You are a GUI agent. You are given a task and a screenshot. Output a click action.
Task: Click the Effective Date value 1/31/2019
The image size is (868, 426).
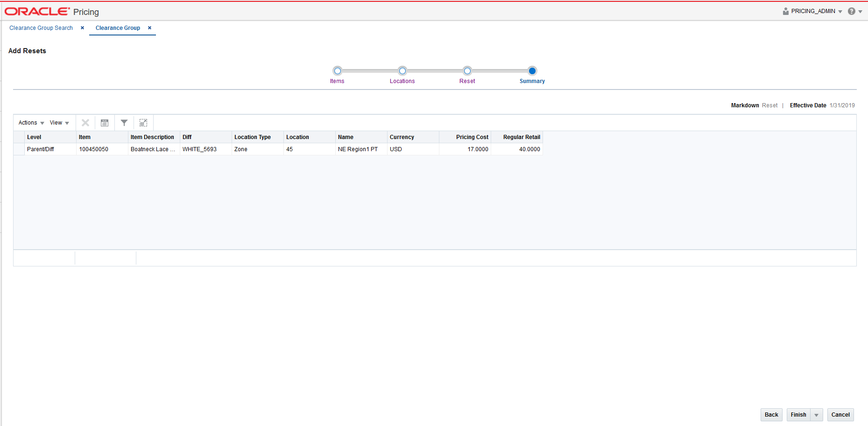(x=842, y=105)
